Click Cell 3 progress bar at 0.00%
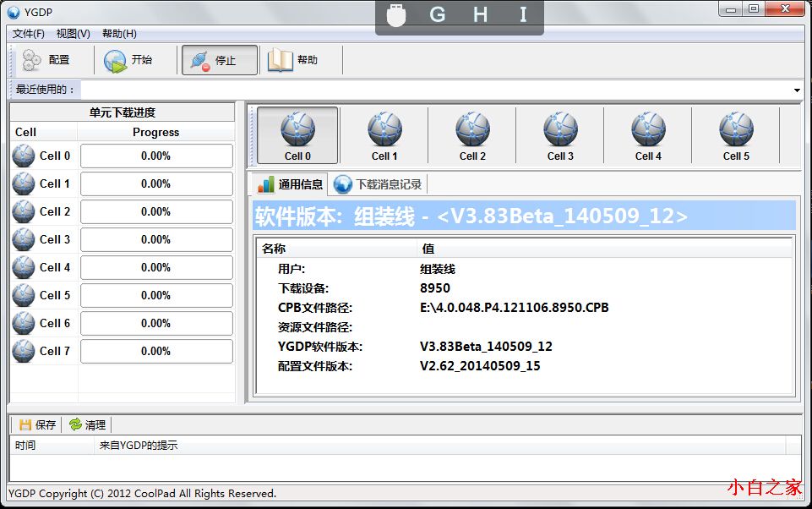This screenshot has height=509, width=812. pos(156,240)
